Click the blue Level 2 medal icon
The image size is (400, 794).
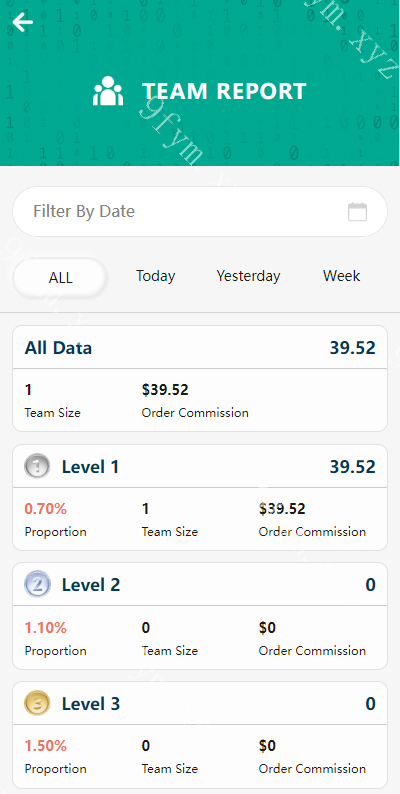point(37,585)
